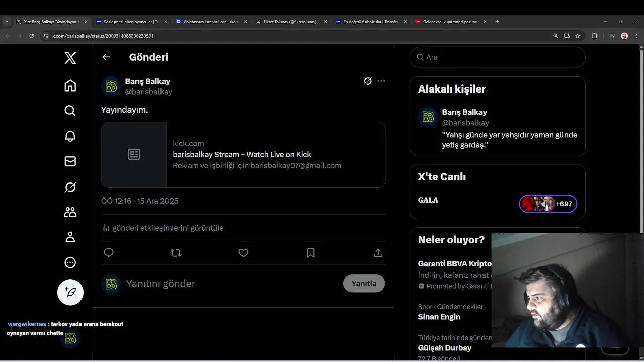Open More options circle in sidebar
Image resolution: width=644 pixels, height=362 pixels.
tap(70, 262)
